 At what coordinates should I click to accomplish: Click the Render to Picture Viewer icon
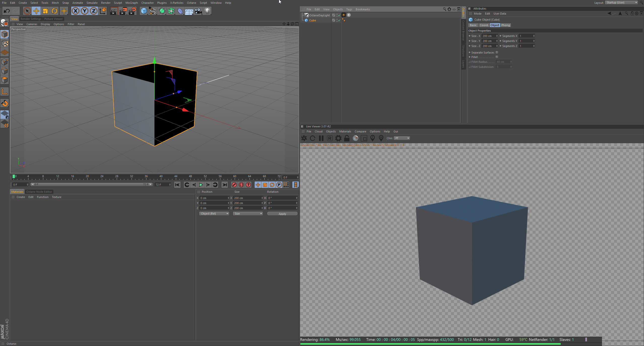pos(123,11)
